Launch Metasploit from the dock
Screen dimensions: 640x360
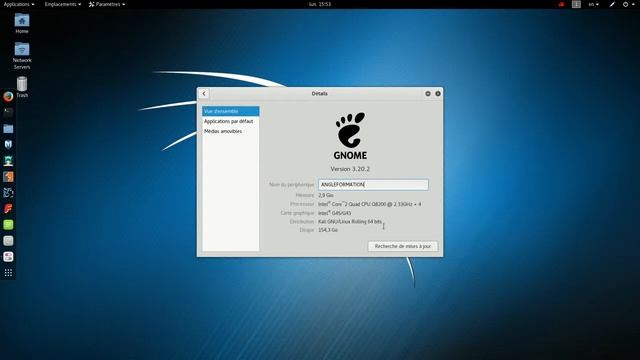pyautogui.click(x=8, y=144)
